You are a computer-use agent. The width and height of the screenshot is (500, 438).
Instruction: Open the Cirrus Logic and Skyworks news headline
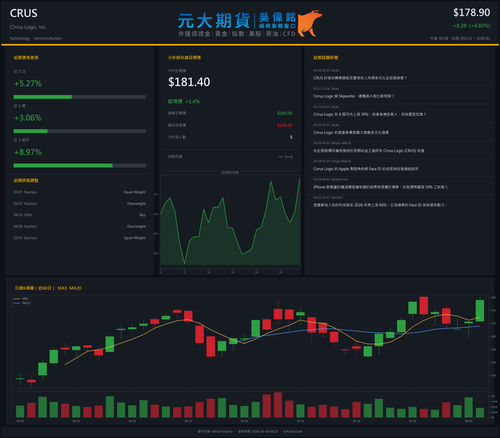pyautogui.click(x=354, y=96)
